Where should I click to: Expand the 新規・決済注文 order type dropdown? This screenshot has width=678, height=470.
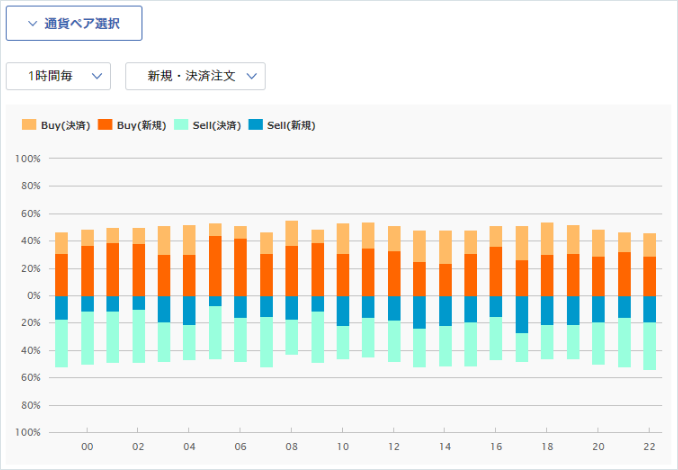click(194, 76)
